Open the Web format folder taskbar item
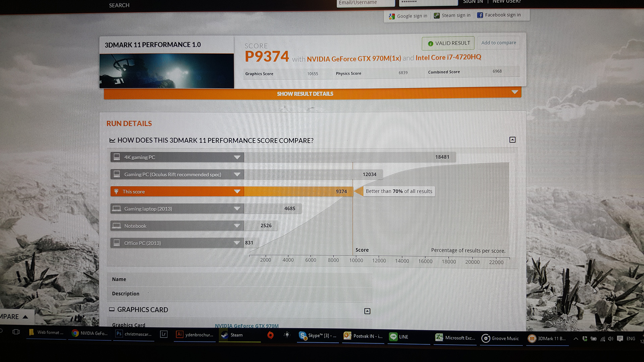Image resolution: width=644 pixels, height=362 pixels. (x=46, y=333)
